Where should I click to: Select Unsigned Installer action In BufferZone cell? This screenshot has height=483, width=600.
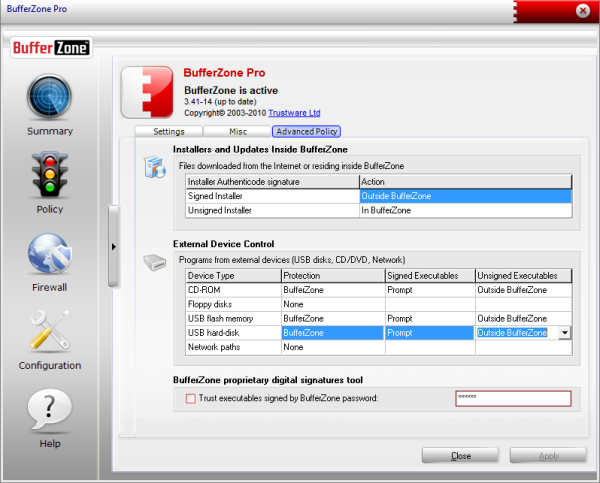point(466,210)
